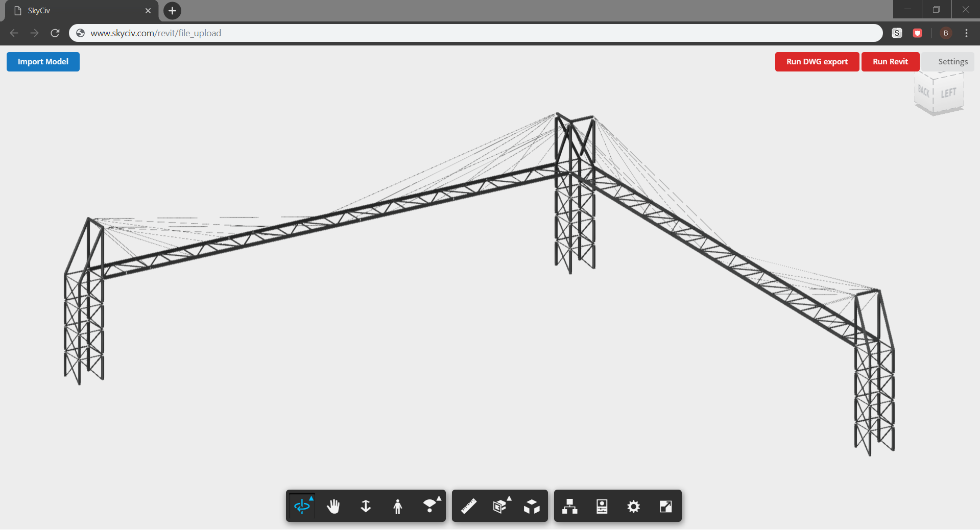Open the field-of-view tool dropdown triangle

[x=439, y=499]
